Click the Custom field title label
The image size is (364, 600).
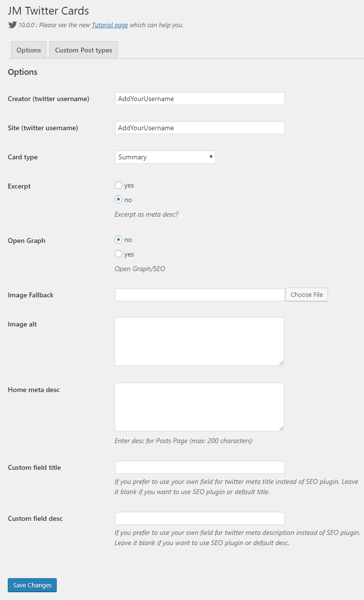(x=34, y=467)
